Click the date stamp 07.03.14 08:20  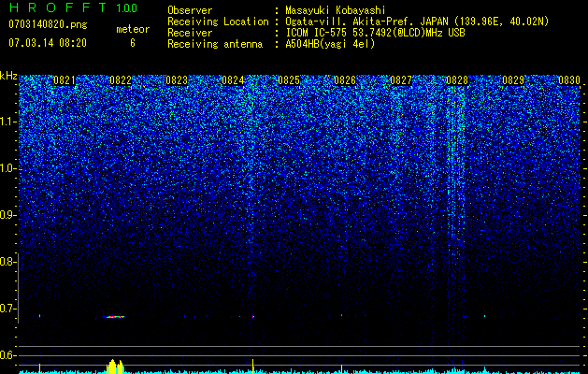pos(48,43)
